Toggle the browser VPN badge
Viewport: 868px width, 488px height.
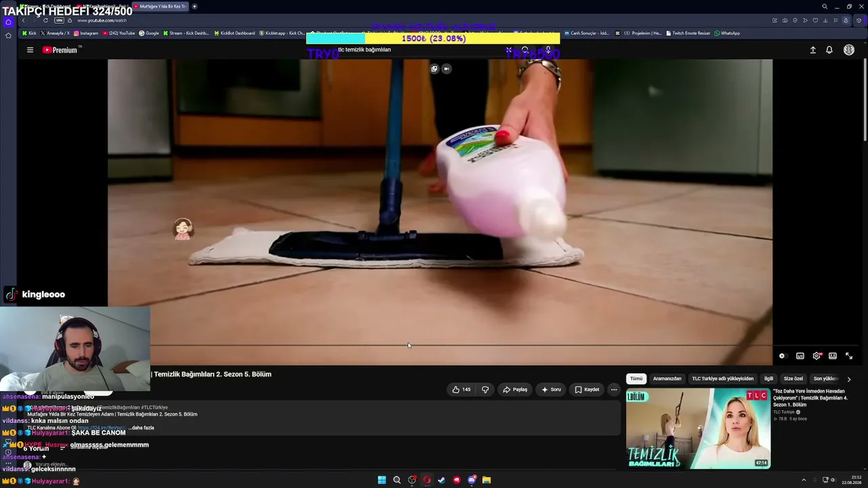coord(59,20)
